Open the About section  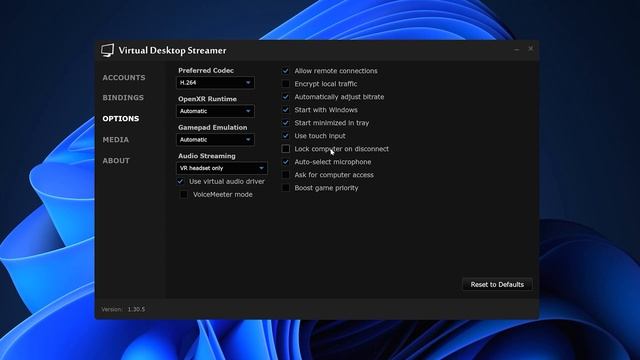coord(116,161)
